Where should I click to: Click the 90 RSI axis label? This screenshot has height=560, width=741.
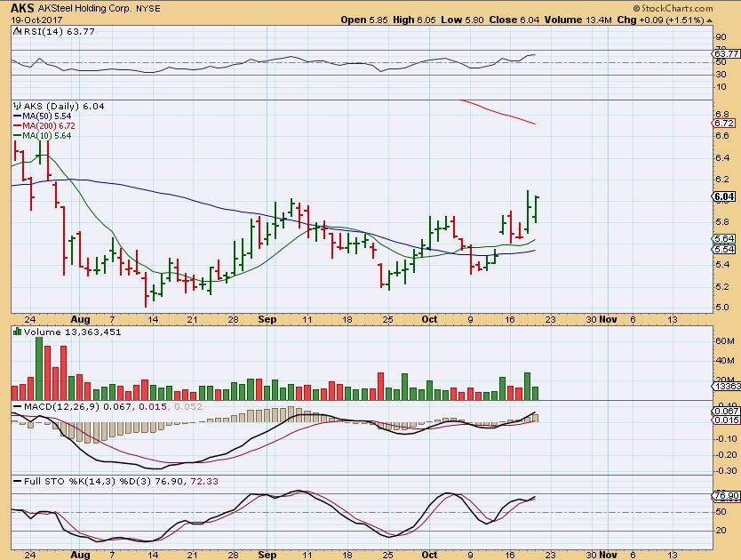721,37
